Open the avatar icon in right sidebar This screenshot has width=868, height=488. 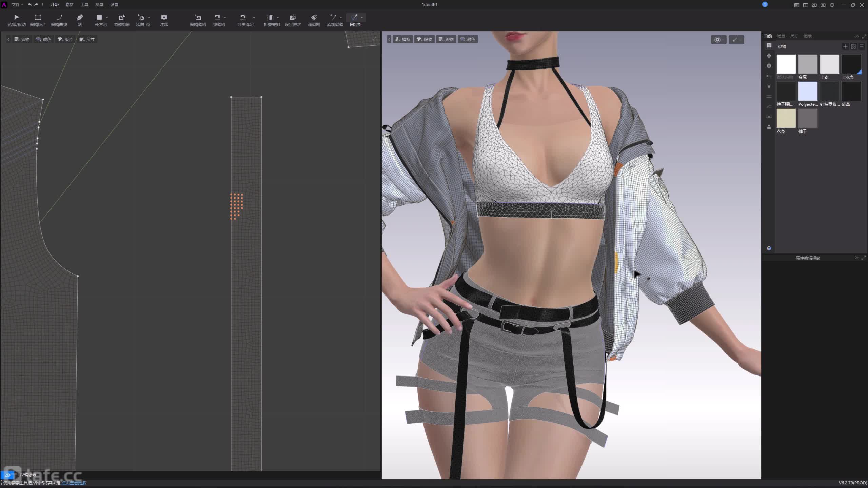point(769,127)
